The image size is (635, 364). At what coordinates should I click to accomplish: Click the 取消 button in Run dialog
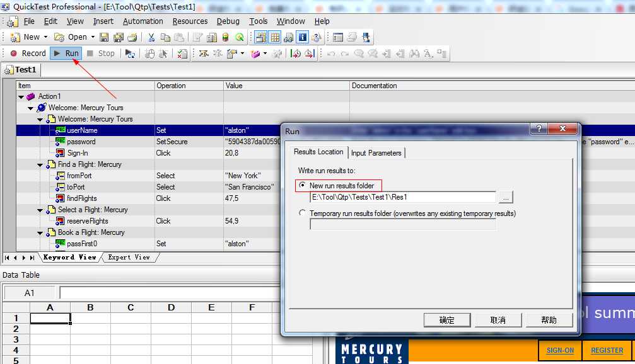pos(498,320)
